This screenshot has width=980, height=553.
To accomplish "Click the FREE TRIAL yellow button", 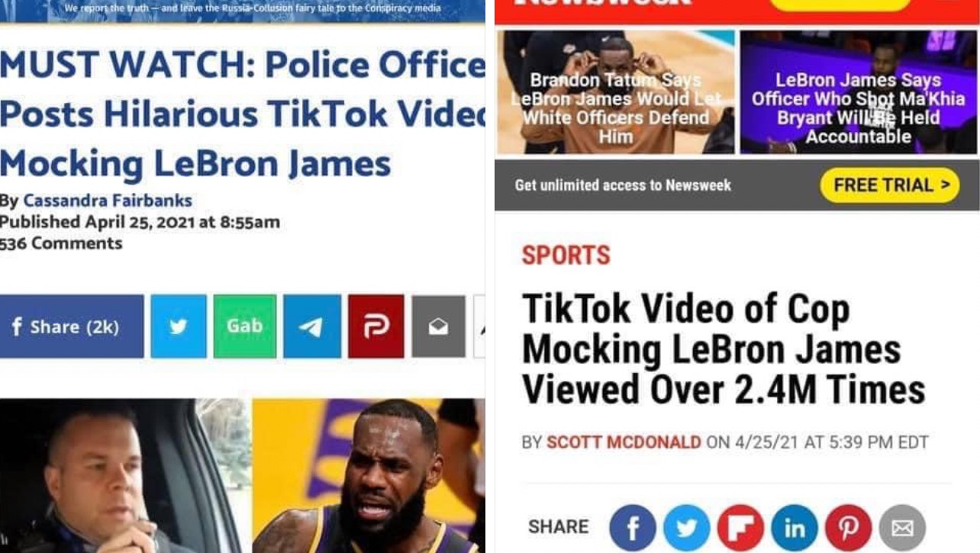I will (x=889, y=185).
